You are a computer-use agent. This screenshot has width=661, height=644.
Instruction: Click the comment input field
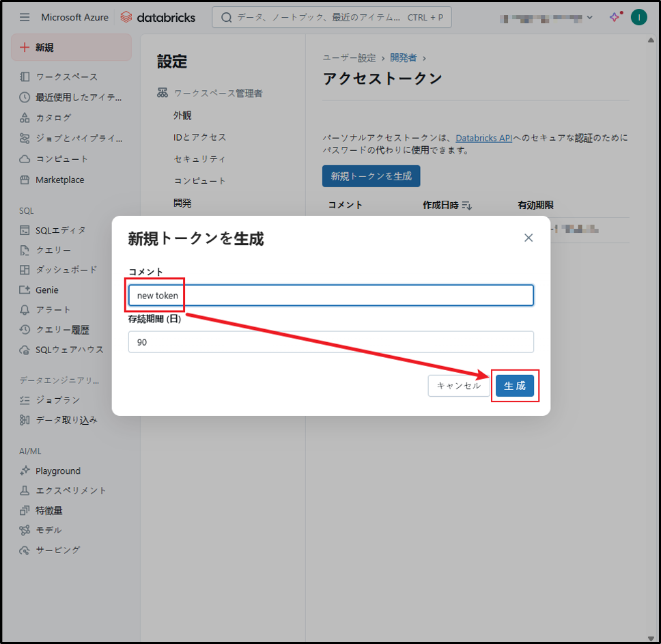pos(330,296)
